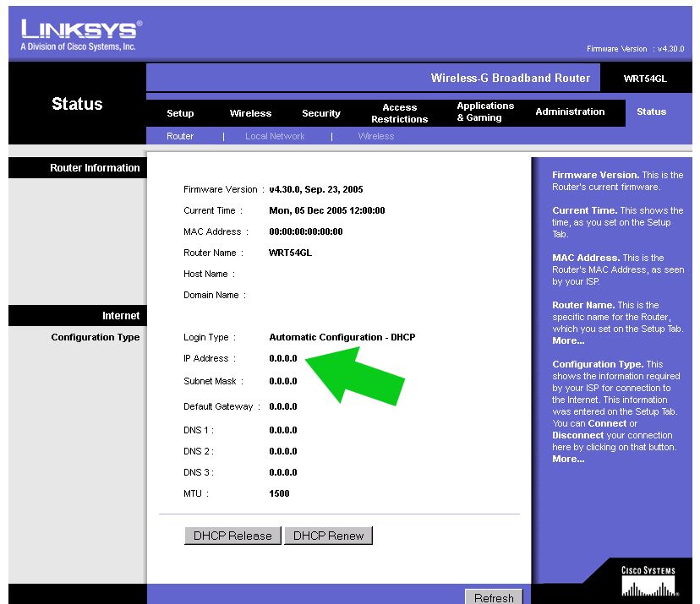Click the Wireless-G Broadband Router title
The height and width of the screenshot is (604, 700).
[x=511, y=78]
